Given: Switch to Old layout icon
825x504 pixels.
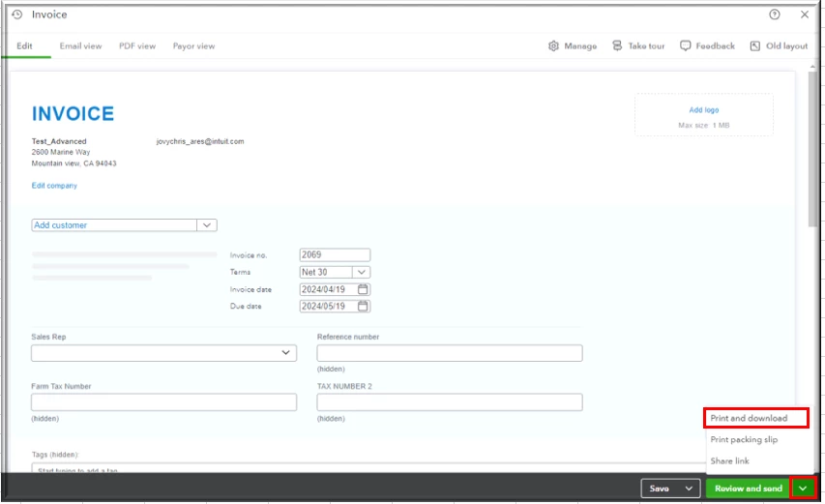Looking at the screenshot, I should (x=755, y=45).
